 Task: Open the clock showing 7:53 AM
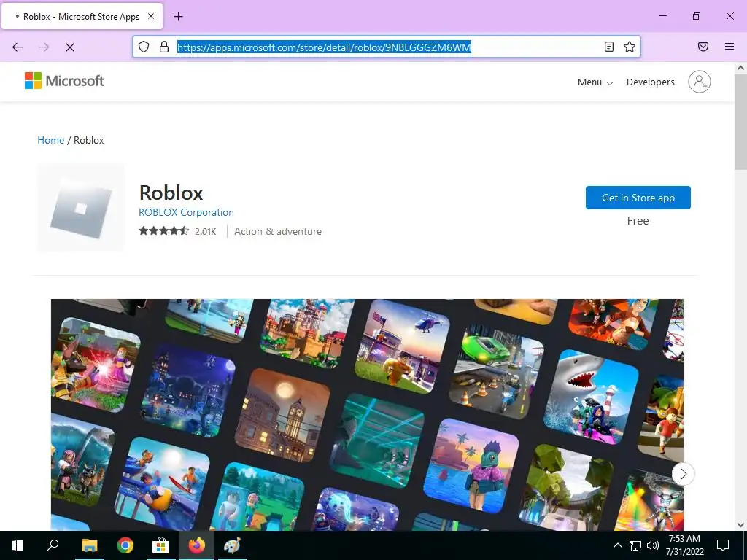tap(684, 545)
